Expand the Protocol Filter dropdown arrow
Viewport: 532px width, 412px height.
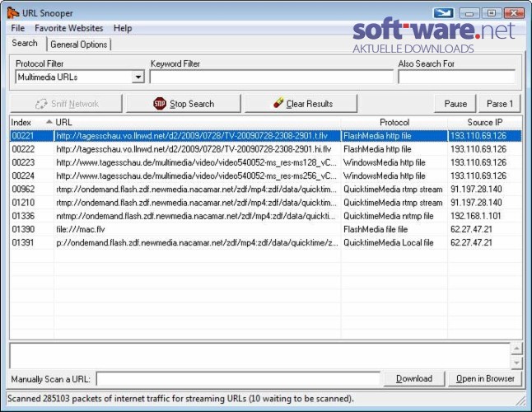click(138, 77)
